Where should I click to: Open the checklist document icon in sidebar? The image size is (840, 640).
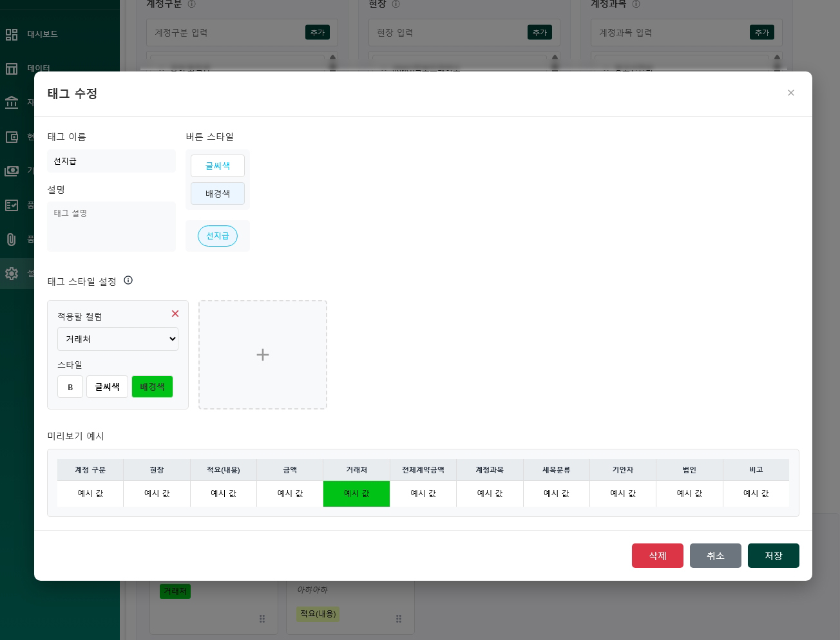12,205
